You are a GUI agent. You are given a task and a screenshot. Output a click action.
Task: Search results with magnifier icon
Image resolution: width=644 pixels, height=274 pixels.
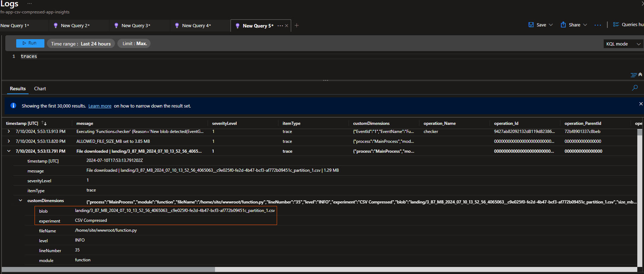635,88
